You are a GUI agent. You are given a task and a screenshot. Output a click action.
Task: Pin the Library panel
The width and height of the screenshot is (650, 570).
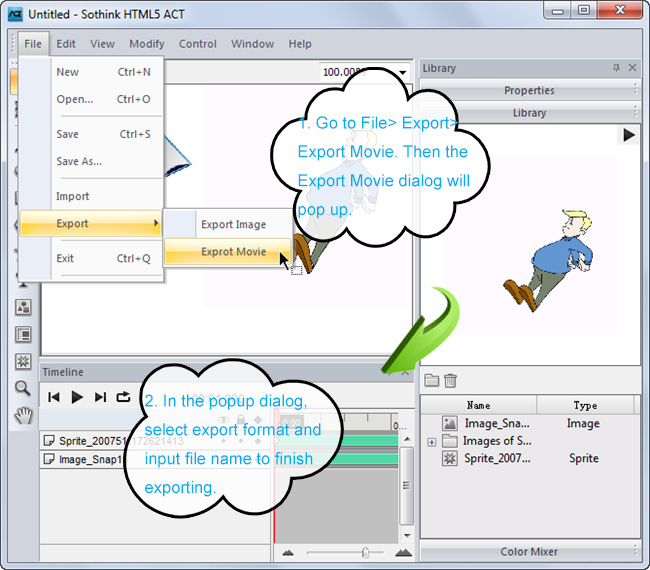[616, 68]
